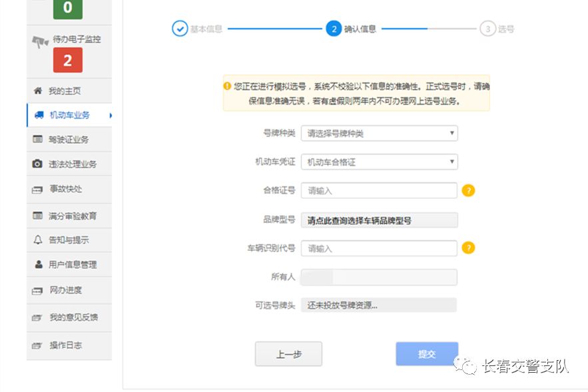Screen dimensions: 588x392
Task: Expand the 机动车凭证 selection list
Action: tap(379, 162)
